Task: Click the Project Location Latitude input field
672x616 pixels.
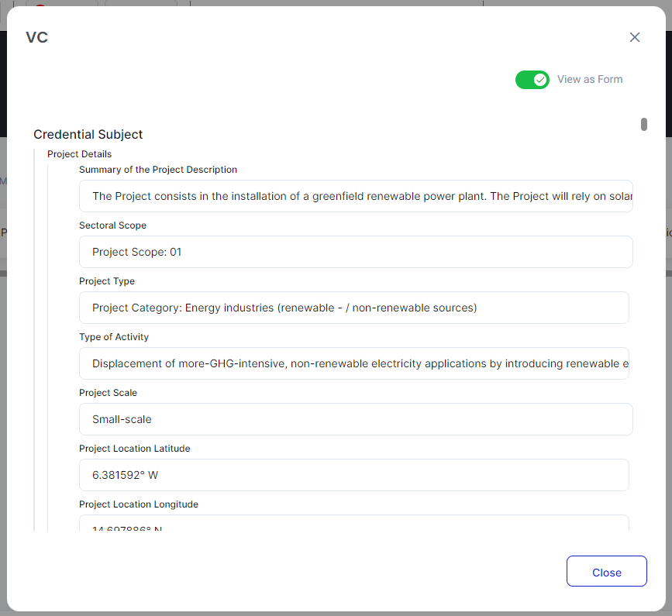Action: click(353, 475)
